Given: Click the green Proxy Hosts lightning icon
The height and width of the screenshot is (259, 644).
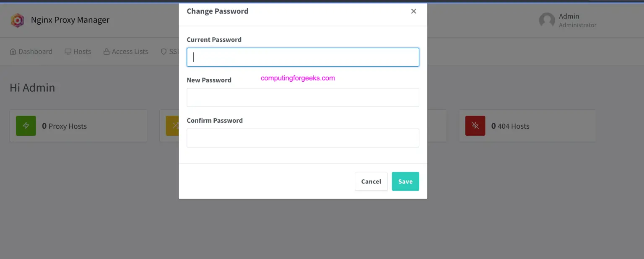Looking at the screenshot, I should point(26,125).
